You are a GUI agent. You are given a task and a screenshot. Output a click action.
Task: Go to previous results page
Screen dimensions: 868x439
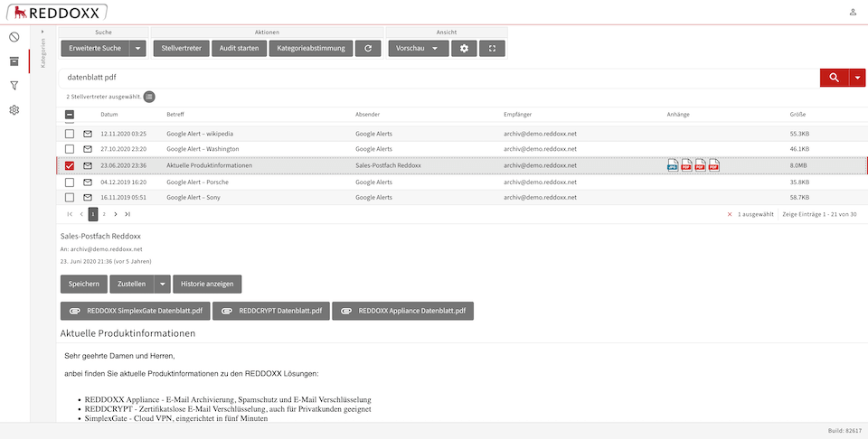[81, 214]
